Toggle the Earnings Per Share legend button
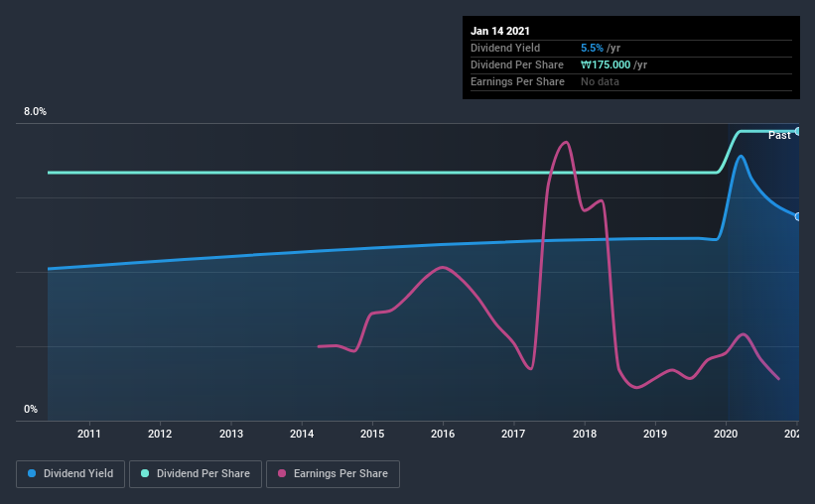The height and width of the screenshot is (504, 815). pyautogui.click(x=333, y=474)
